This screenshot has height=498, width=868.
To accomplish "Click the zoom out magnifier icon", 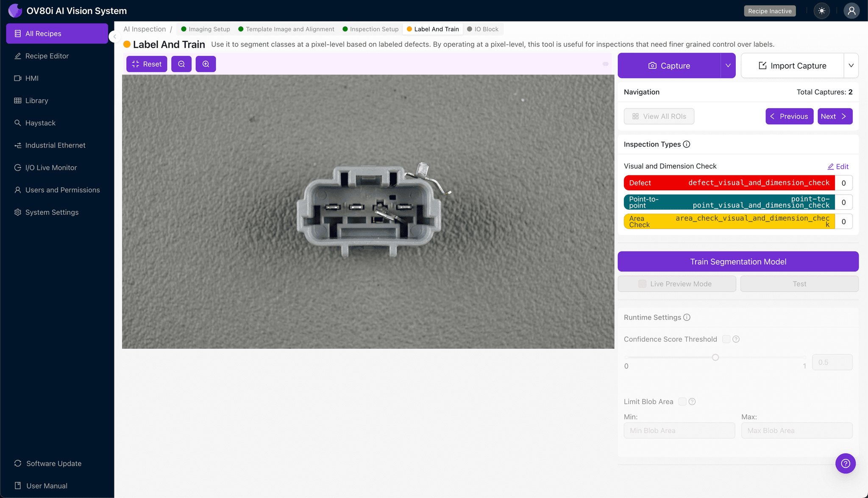I will 181,64.
